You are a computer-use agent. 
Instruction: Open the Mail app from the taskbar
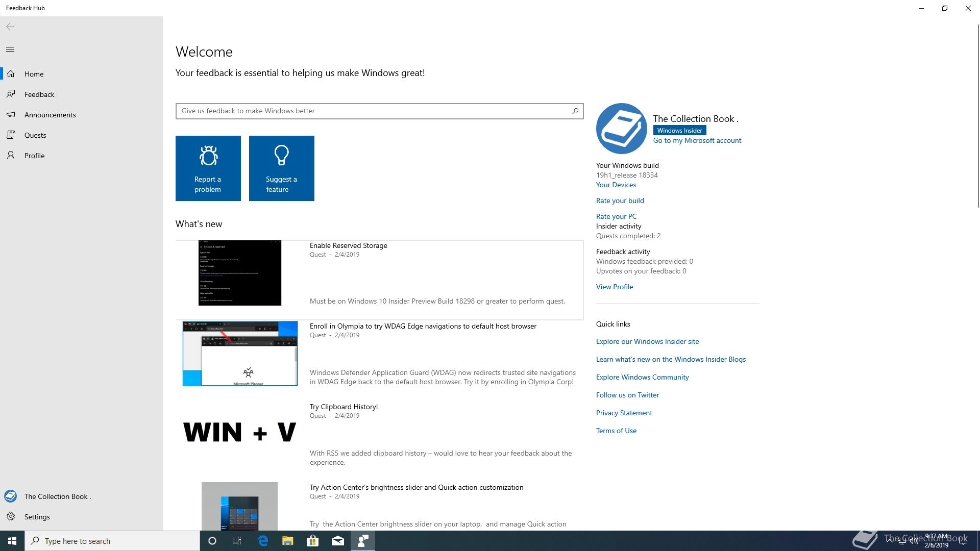coord(338,541)
